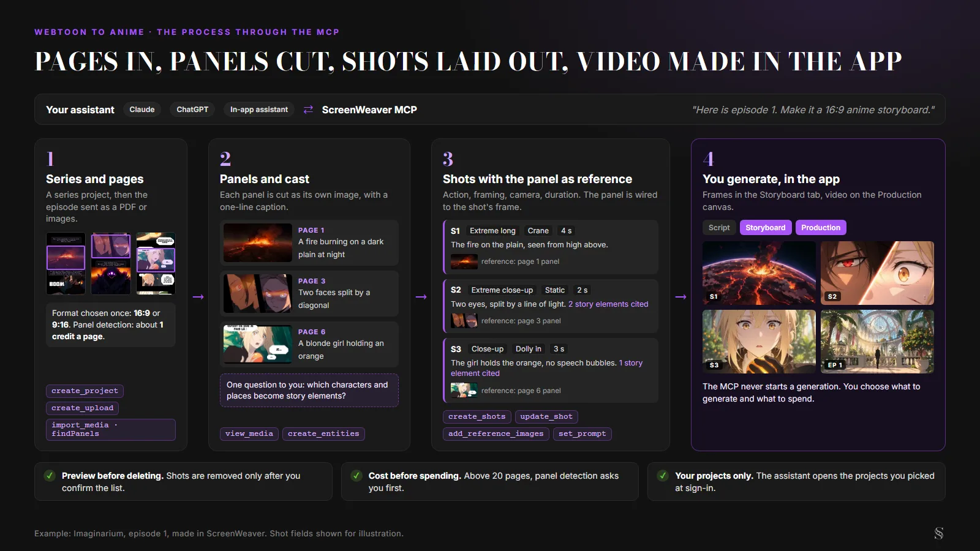
Task: Select the EP 1 storyboard frame
Action: pyautogui.click(x=877, y=342)
